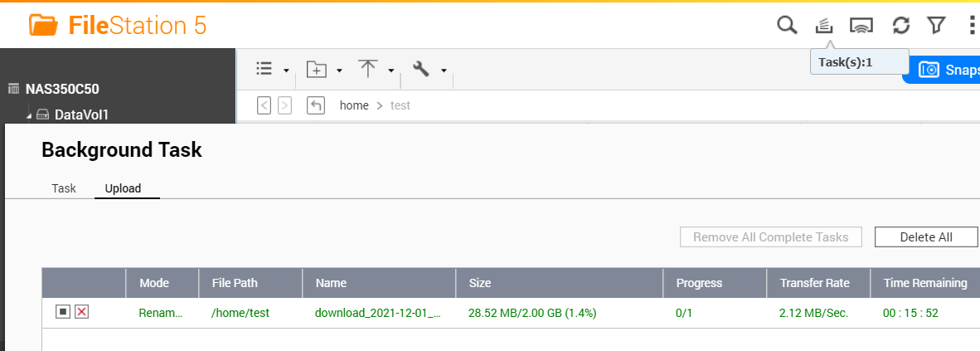Click the Delete All button
Viewport: 980px width, 351px height.
point(926,237)
